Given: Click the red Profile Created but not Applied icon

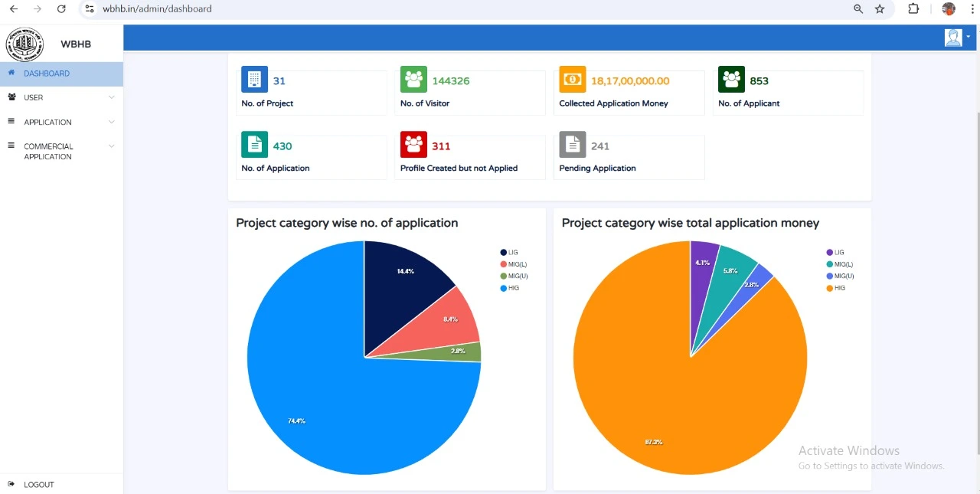Looking at the screenshot, I should click(413, 144).
